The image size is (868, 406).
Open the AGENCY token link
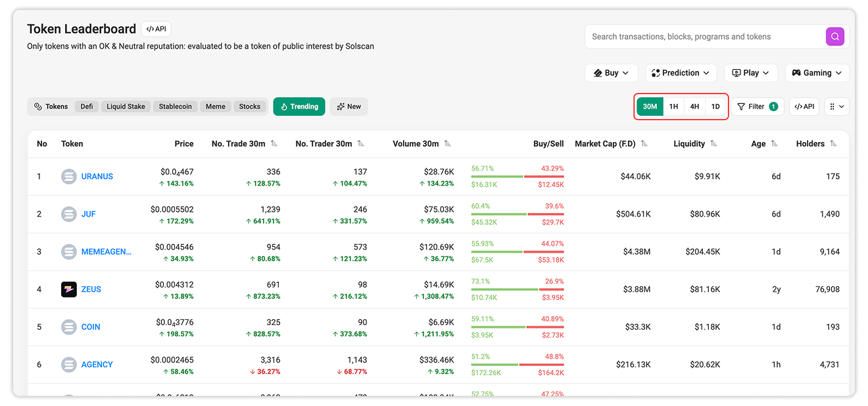tap(97, 364)
